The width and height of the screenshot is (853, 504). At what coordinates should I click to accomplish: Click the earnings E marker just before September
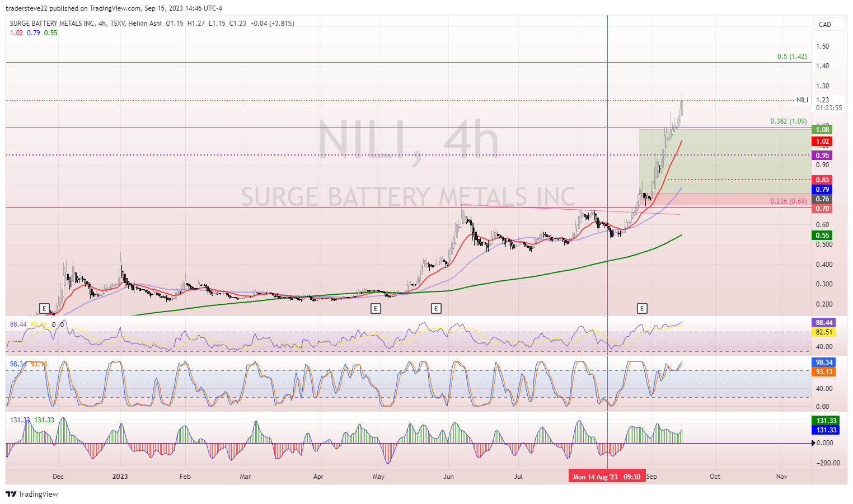[x=642, y=308]
